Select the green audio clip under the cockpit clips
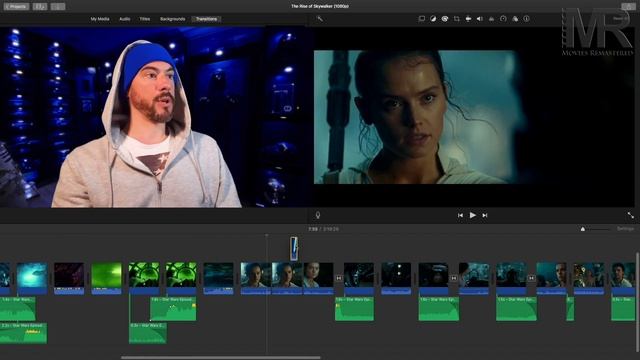Image resolution: width=640 pixels, height=360 pixels. (173, 309)
